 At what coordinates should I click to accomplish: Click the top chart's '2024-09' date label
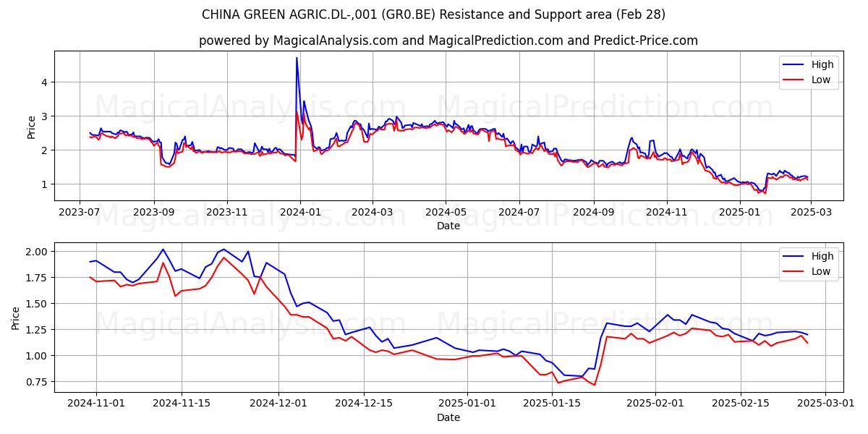click(x=593, y=212)
